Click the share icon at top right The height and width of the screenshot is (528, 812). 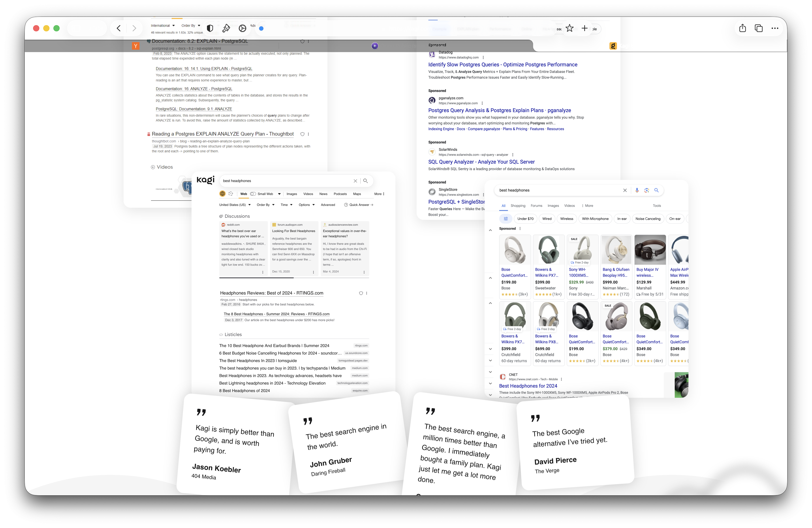742,28
